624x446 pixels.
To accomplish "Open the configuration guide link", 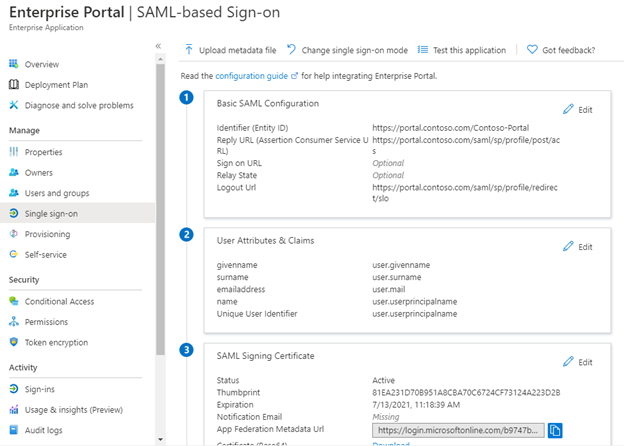I will (x=252, y=76).
